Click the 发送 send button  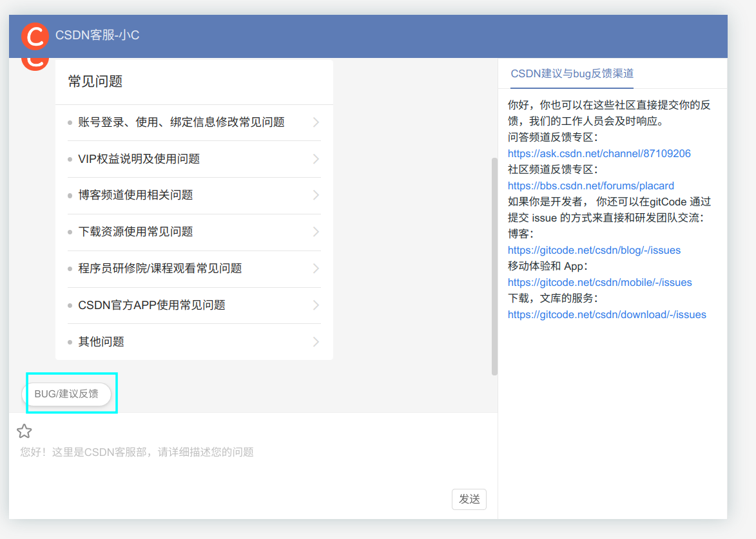point(469,499)
